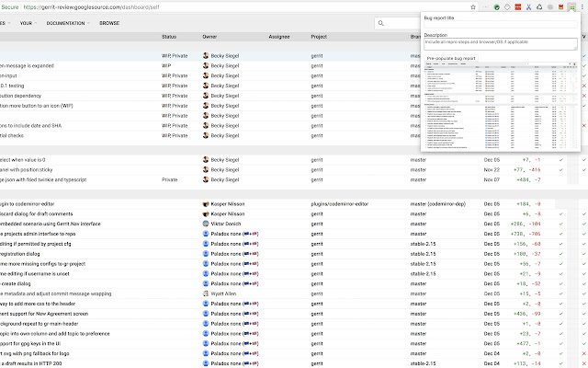Click 'WIP' status in 'en message is expanded' row
Image resolution: width=588 pixels, height=368 pixels.
click(166, 65)
